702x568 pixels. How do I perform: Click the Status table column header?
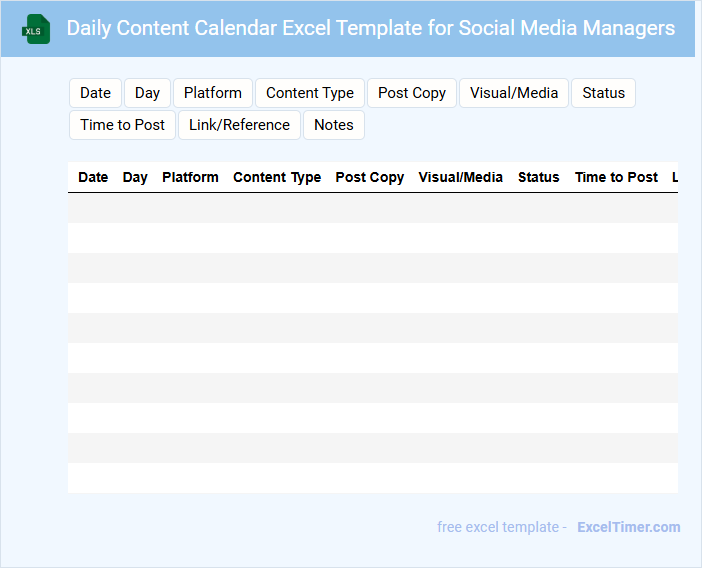click(x=539, y=177)
